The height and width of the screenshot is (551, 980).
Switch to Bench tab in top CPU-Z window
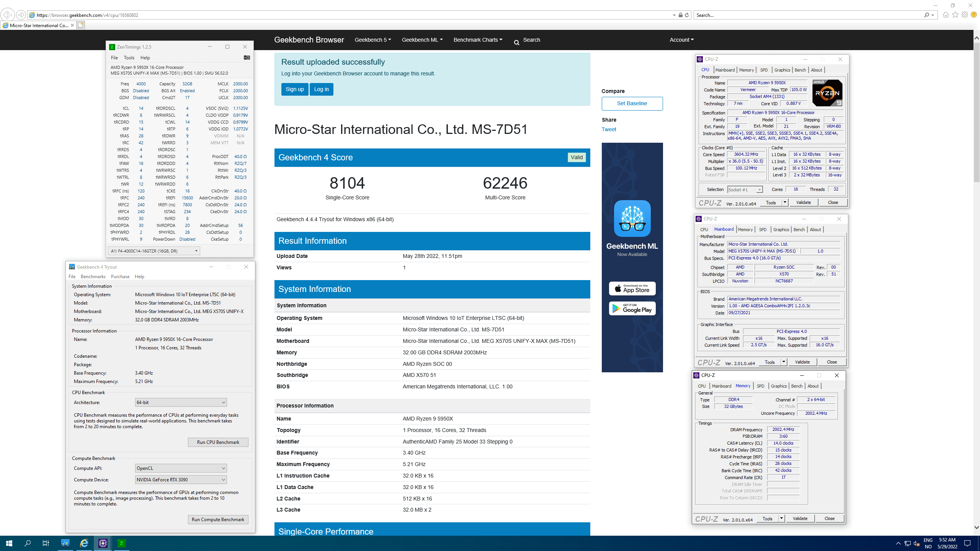coord(800,70)
